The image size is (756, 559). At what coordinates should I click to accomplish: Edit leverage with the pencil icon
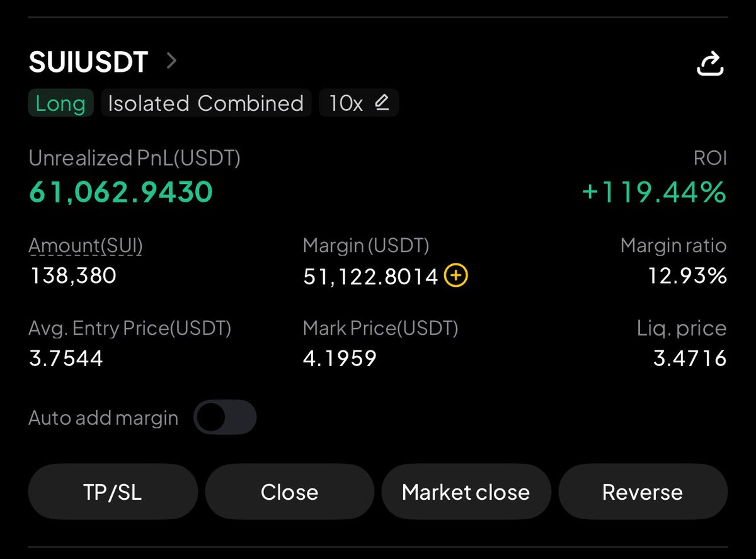[382, 103]
